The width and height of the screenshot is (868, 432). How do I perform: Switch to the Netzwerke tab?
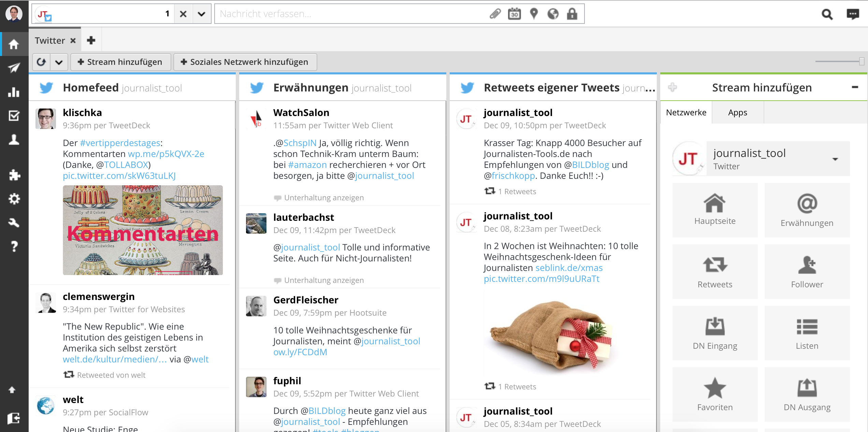[x=686, y=112]
